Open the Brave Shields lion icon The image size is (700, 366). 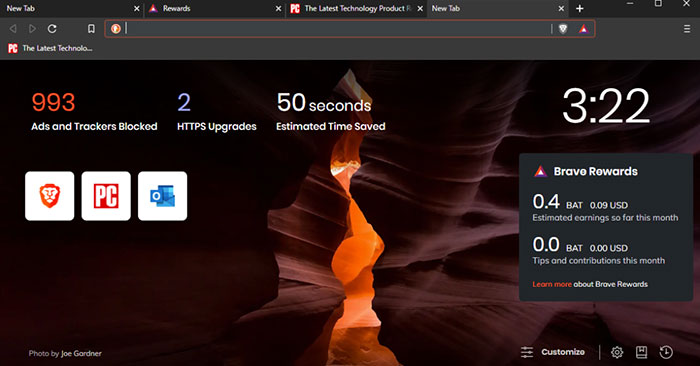coord(563,29)
